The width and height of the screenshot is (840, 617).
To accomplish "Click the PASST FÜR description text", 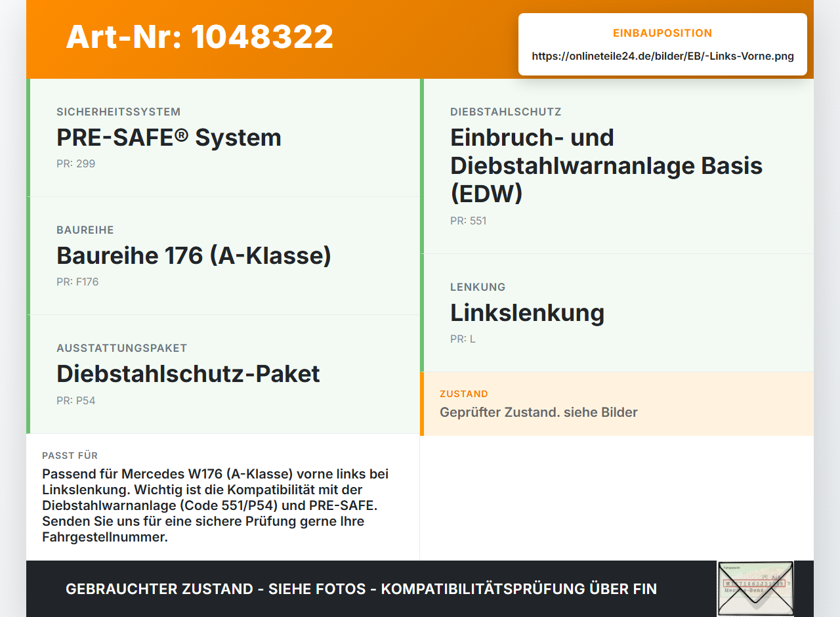I will pos(215,505).
